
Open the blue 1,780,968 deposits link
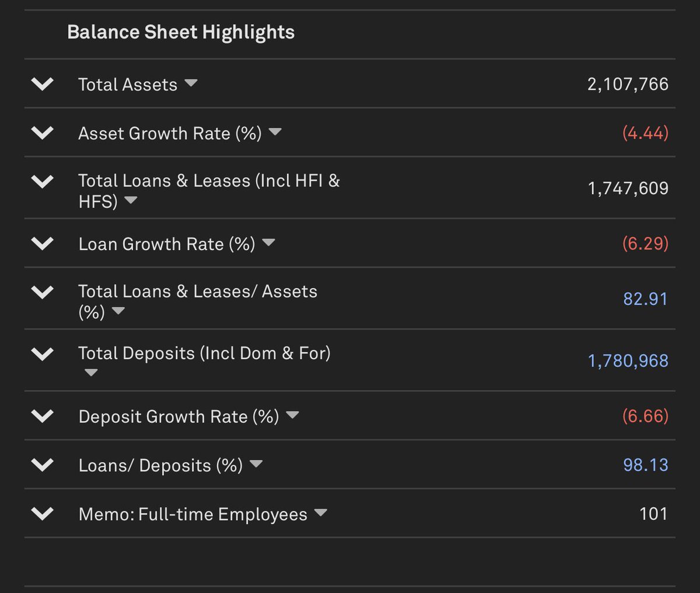(628, 361)
